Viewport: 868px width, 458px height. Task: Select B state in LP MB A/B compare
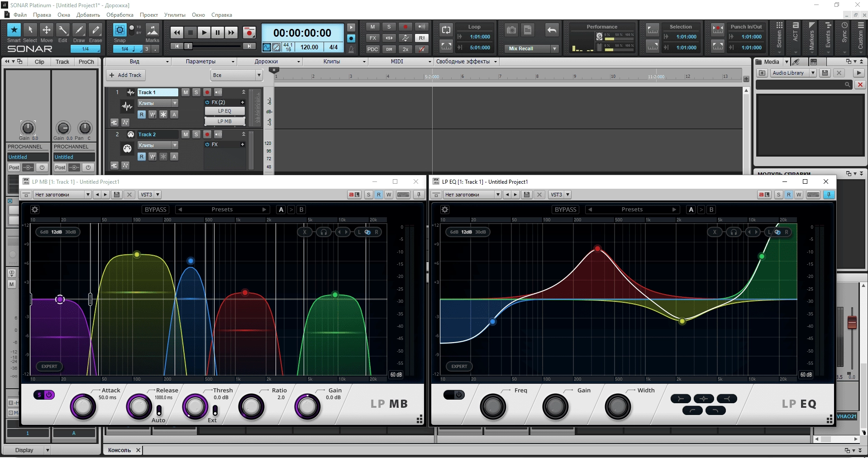301,210
